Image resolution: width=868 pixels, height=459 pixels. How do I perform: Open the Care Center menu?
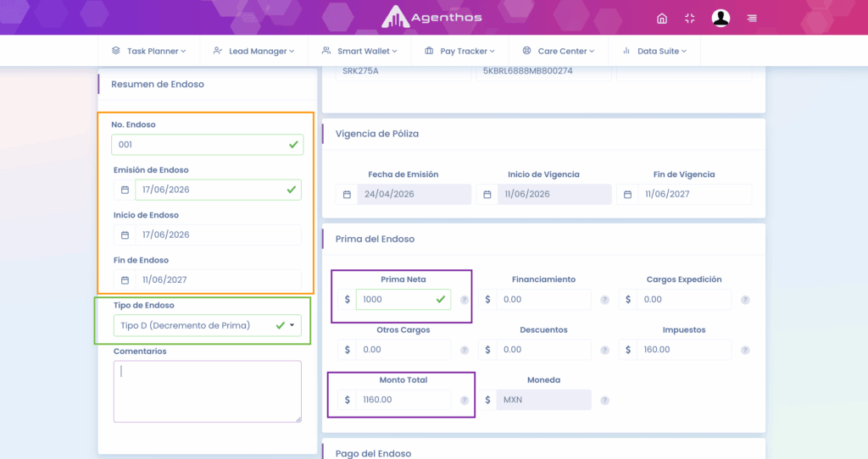tap(558, 51)
